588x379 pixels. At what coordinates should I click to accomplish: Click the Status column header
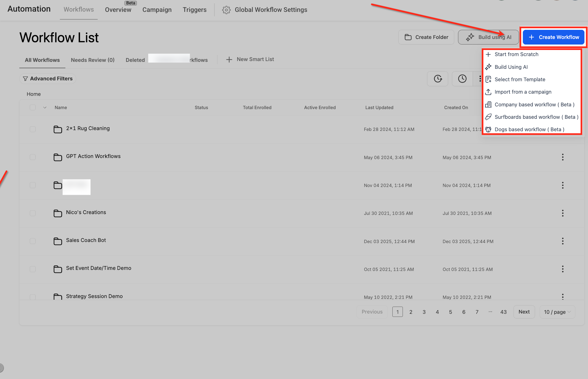point(201,107)
